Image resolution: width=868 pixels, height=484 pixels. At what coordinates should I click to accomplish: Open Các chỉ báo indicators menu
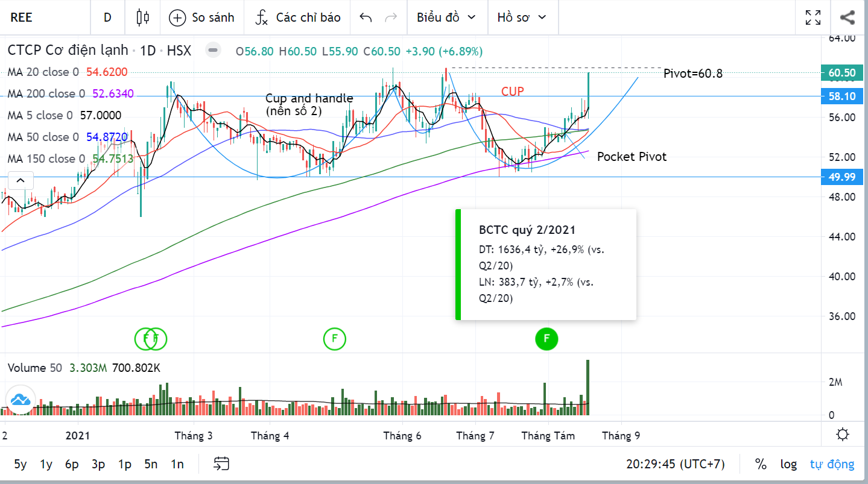tap(298, 17)
